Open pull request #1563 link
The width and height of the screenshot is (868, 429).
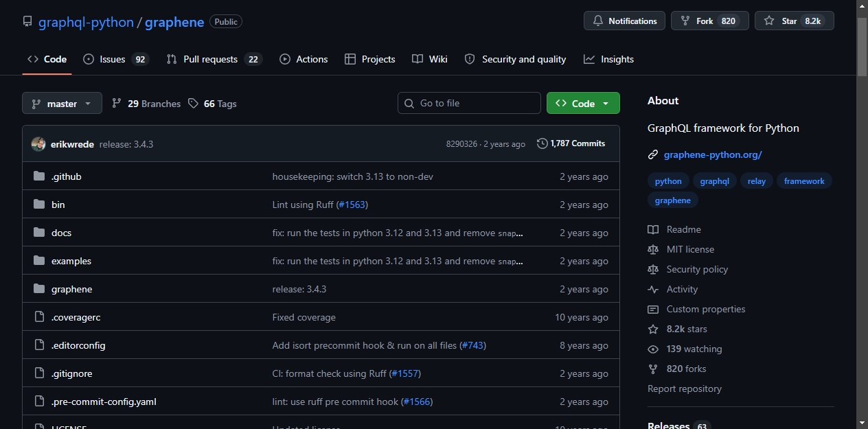pos(351,205)
